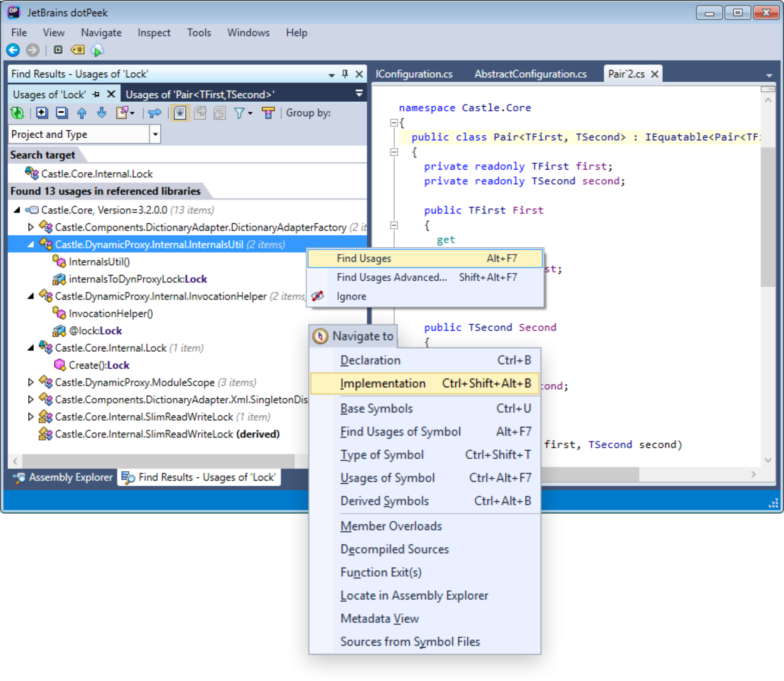This screenshot has width=784, height=681.
Task: Collapse the InternalsUtil tree node
Action: 31,244
